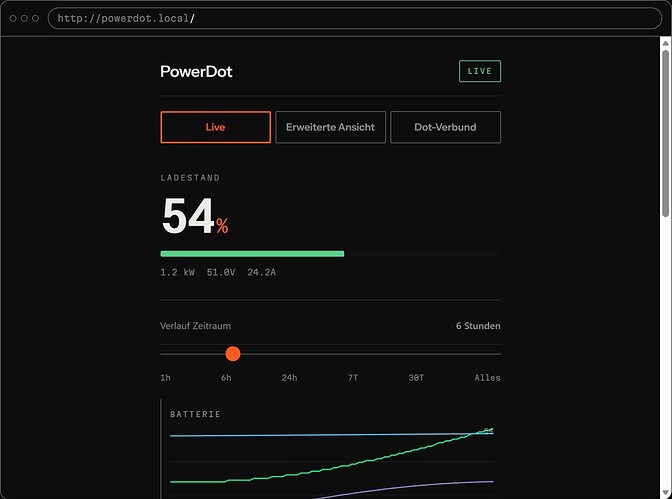Click the green LIVE status badge
This screenshot has height=499, width=672.
pyautogui.click(x=480, y=71)
